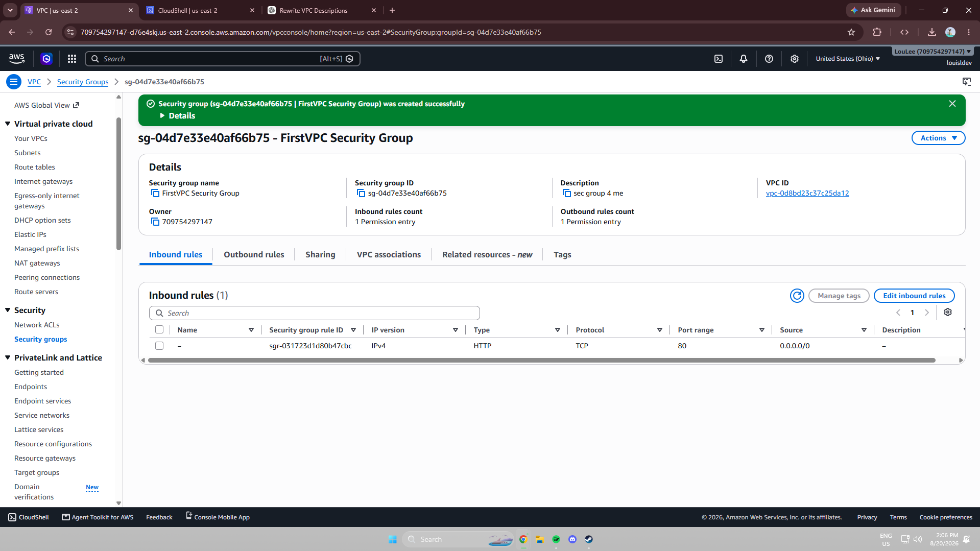
Task: Open the Amazon Q assistant icon
Action: pos(46,59)
